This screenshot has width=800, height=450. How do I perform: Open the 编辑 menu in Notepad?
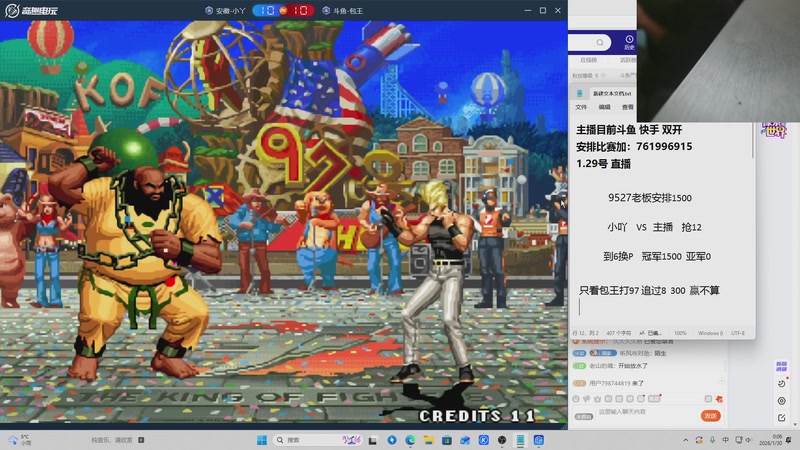605,107
